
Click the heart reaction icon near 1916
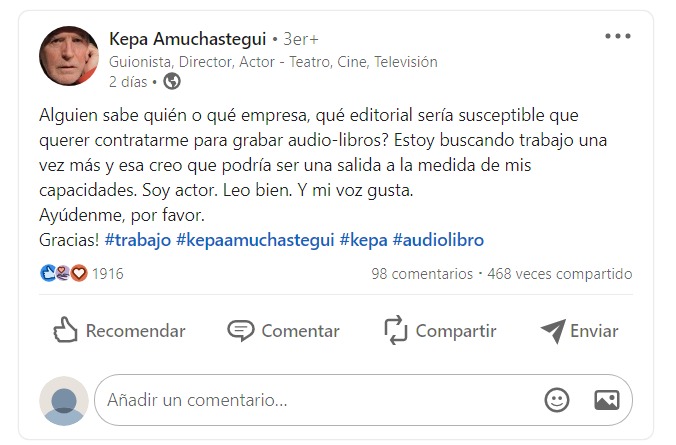(79, 273)
